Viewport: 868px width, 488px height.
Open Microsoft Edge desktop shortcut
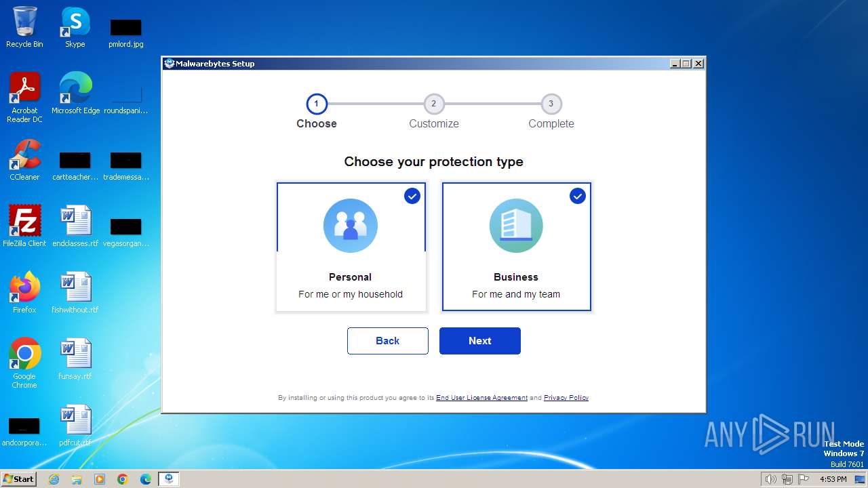tap(75, 94)
